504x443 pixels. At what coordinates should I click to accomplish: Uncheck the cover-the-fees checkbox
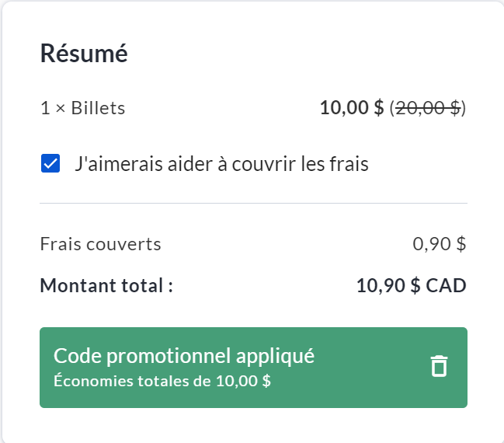click(50, 164)
